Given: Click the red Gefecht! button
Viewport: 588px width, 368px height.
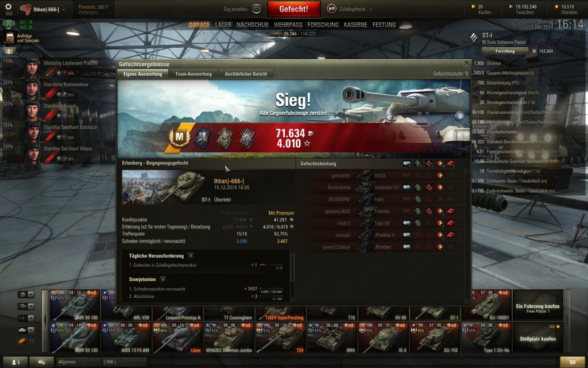Looking at the screenshot, I should [293, 9].
